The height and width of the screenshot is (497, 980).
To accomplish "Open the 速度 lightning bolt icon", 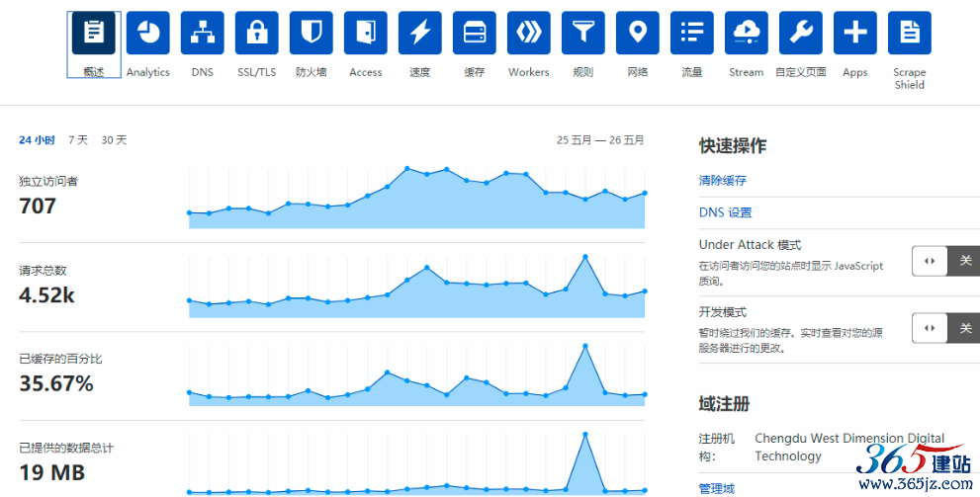I will coord(420,33).
